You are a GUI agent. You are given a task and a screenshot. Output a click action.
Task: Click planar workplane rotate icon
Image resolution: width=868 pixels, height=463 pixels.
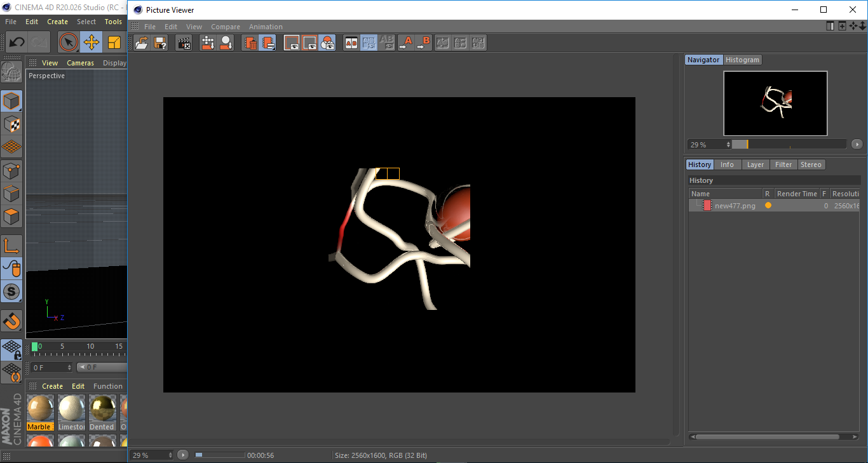(x=11, y=372)
